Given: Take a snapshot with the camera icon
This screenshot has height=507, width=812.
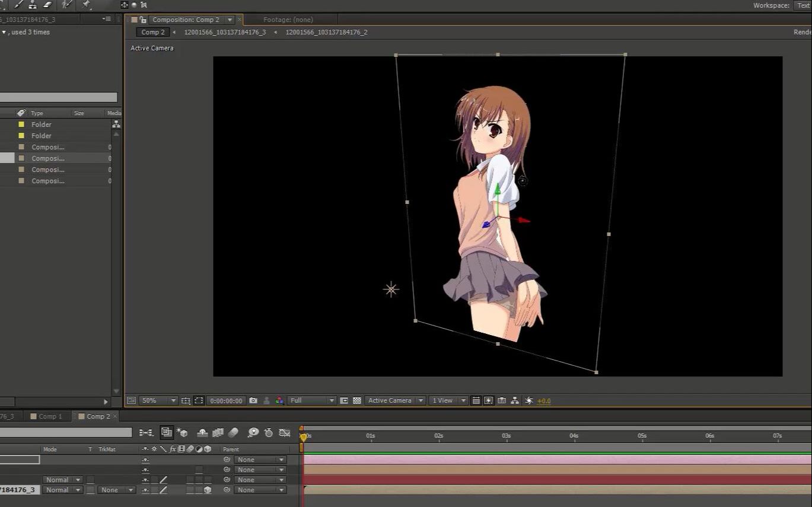Looking at the screenshot, I should coord(253,401).
